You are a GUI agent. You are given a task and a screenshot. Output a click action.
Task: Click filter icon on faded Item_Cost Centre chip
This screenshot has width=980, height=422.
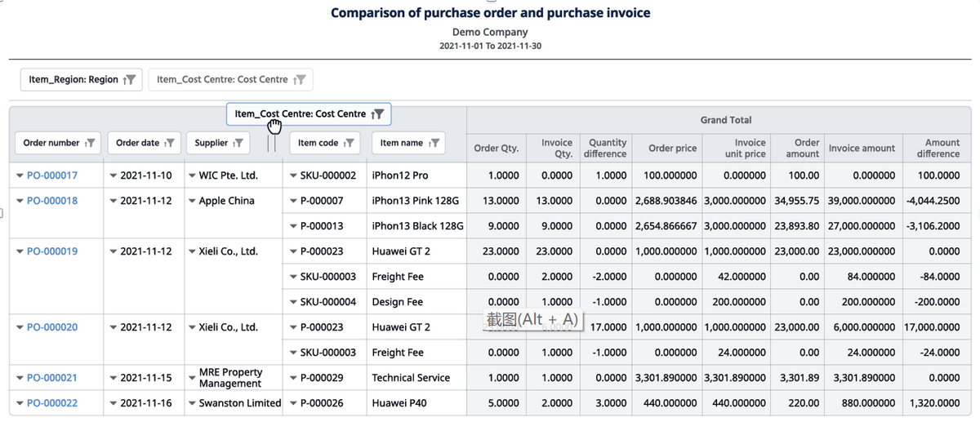coord(300,79)
